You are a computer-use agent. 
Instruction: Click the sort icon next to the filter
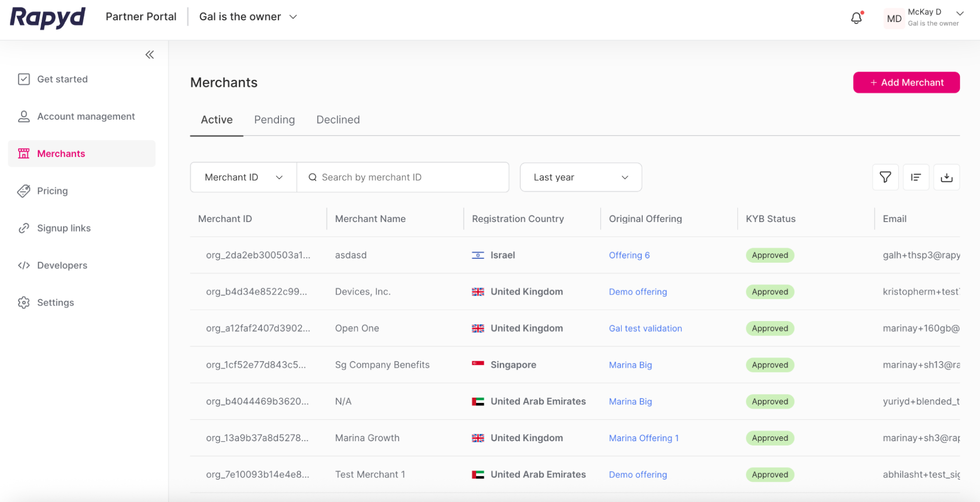coord(916,177)
